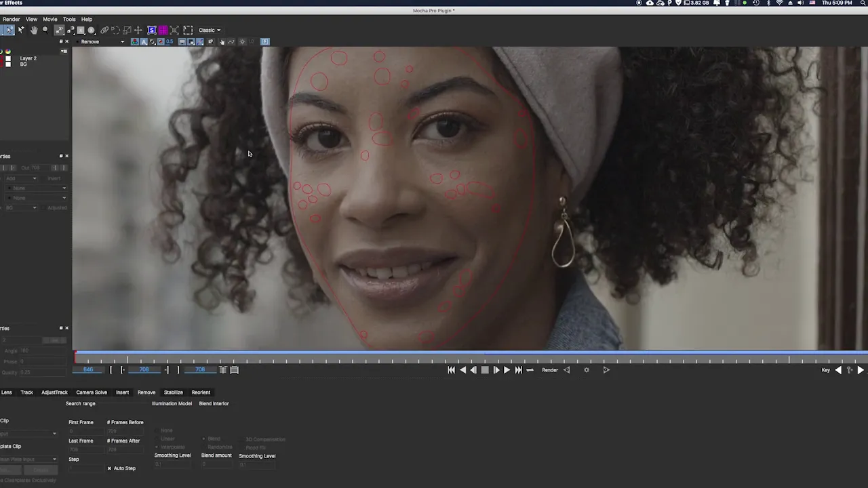The width and height of the screenshot is (868, 488).
Task: Open the Clean Plate input dropdown
Action: pos(28,459)
